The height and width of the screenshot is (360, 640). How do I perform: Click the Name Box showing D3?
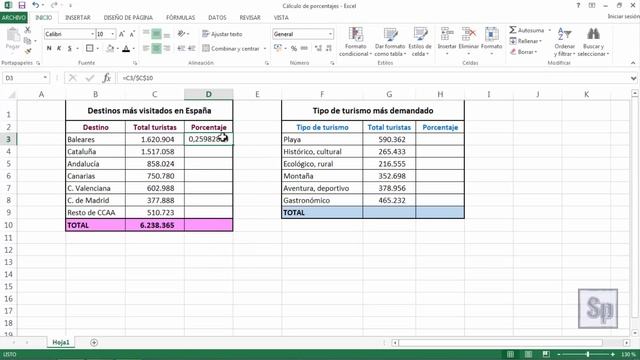pos(25,78)
